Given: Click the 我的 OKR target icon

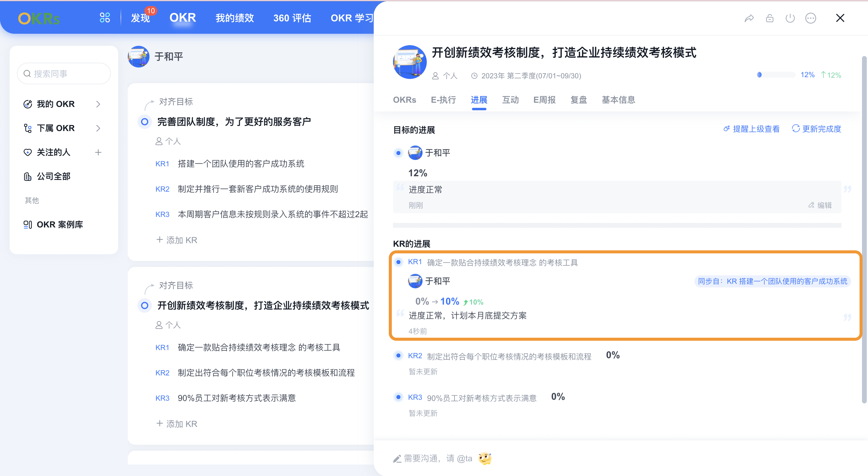Looking at the screenshot, I should coord(28,104).
